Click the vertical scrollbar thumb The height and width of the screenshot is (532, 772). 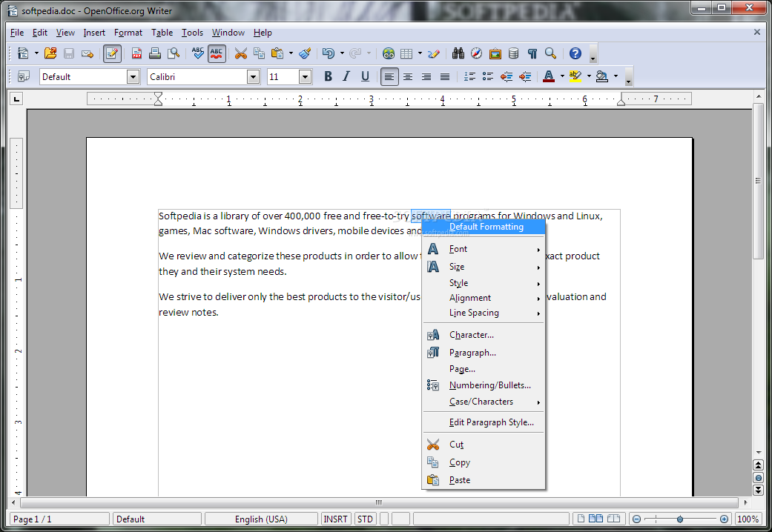point(758,181)
